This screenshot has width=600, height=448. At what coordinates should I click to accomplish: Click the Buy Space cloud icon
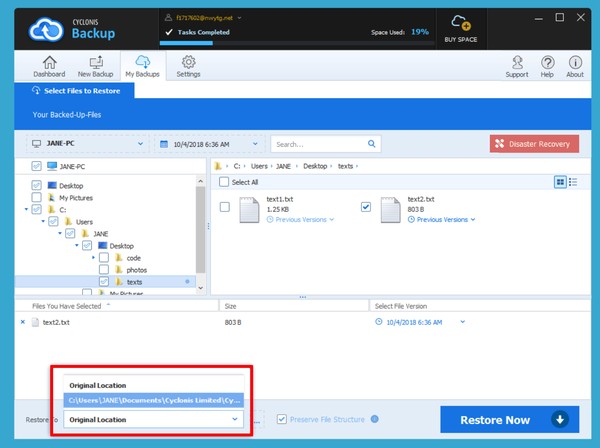461,24
